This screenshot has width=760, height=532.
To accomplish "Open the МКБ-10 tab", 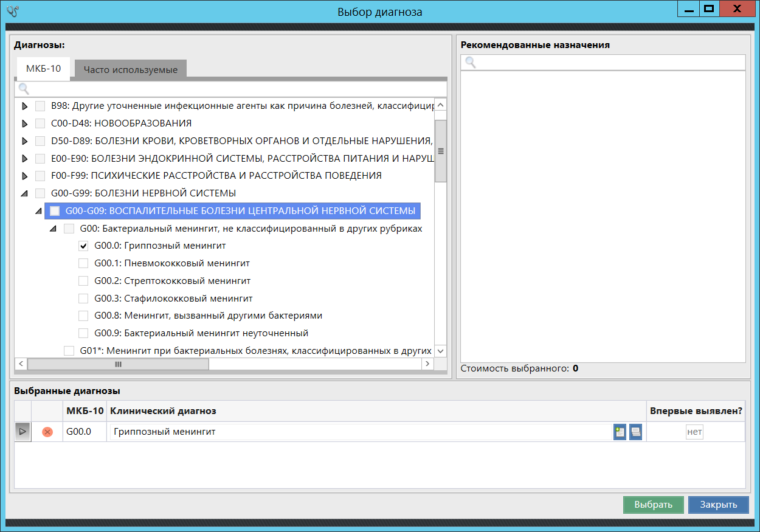I will click(x=43, y=69).
